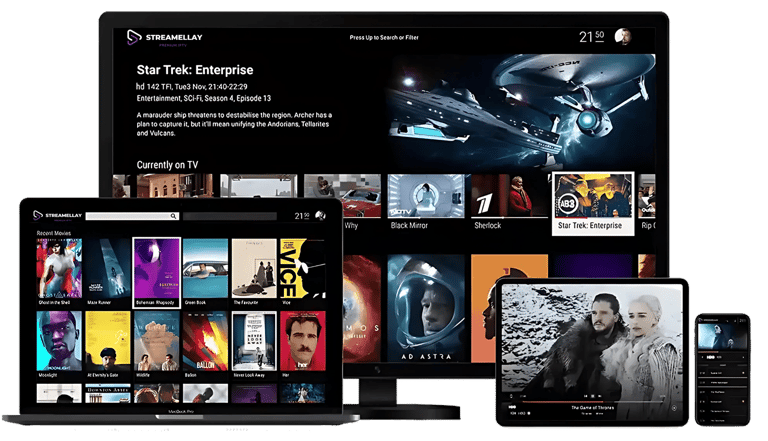
Task: Open the Ballon poster
Action: [205, 341]
